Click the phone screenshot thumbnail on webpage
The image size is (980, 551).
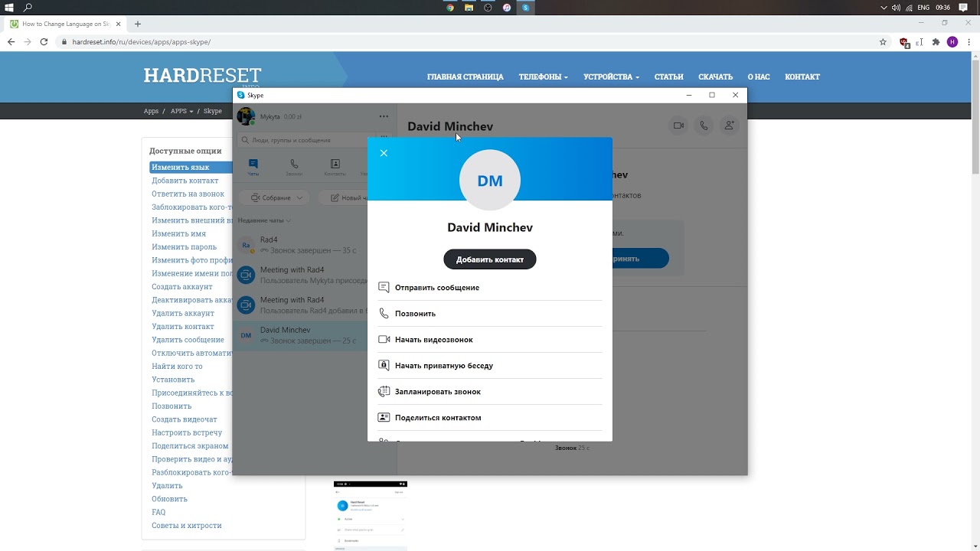[371, 516]
